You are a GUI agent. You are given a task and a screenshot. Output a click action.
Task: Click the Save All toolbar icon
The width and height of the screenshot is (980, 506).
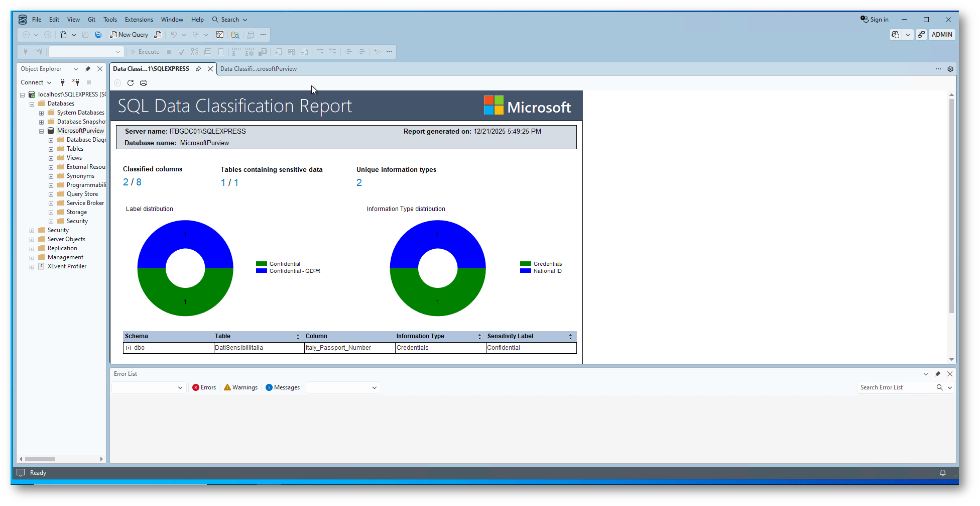(x=98, y=35)
